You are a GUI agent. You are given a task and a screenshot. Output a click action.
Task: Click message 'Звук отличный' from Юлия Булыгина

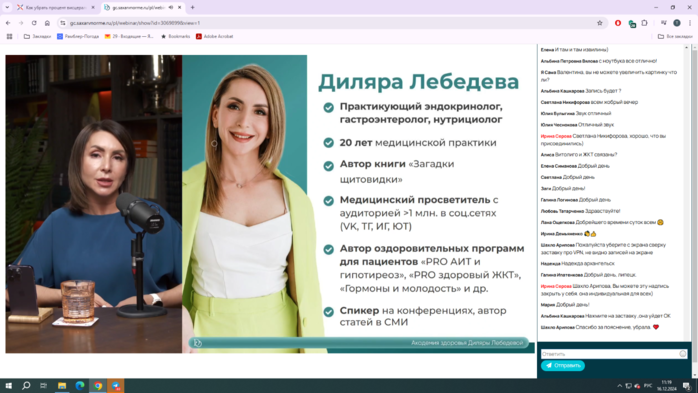point(593,113)
